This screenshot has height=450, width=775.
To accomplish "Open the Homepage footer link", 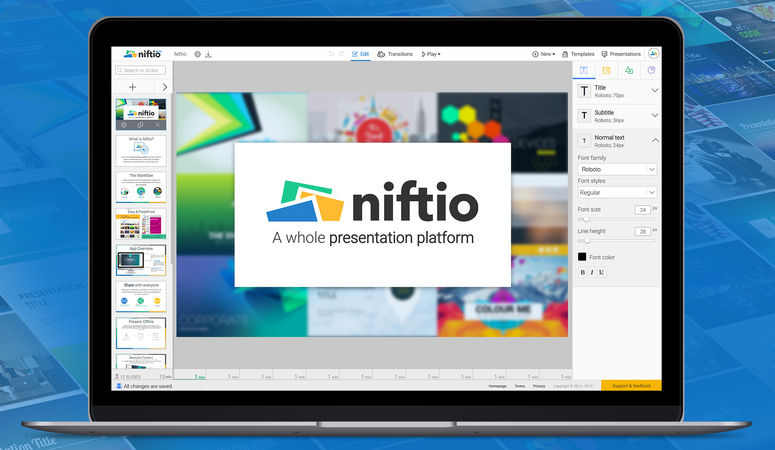I will [x=498, y=386].
